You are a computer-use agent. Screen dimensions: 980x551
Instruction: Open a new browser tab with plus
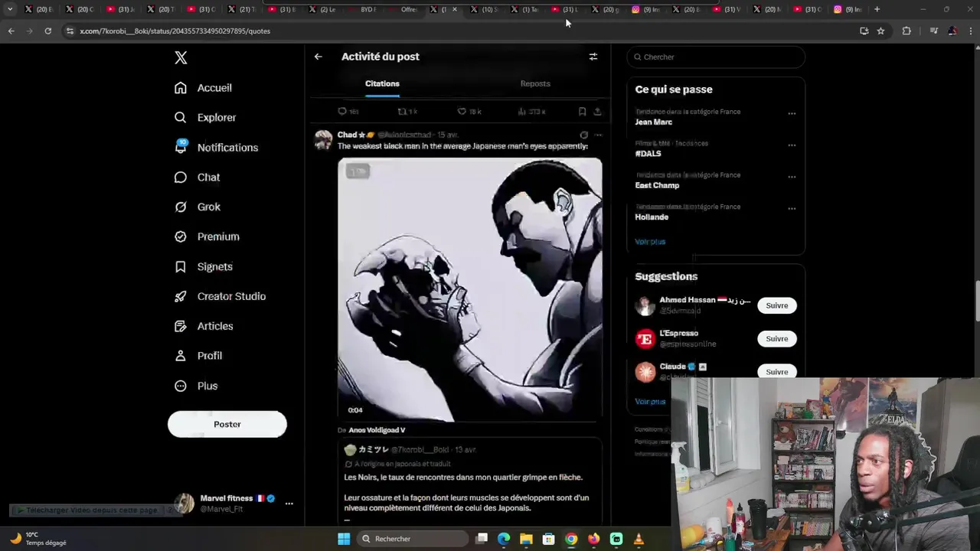(877, 9)
